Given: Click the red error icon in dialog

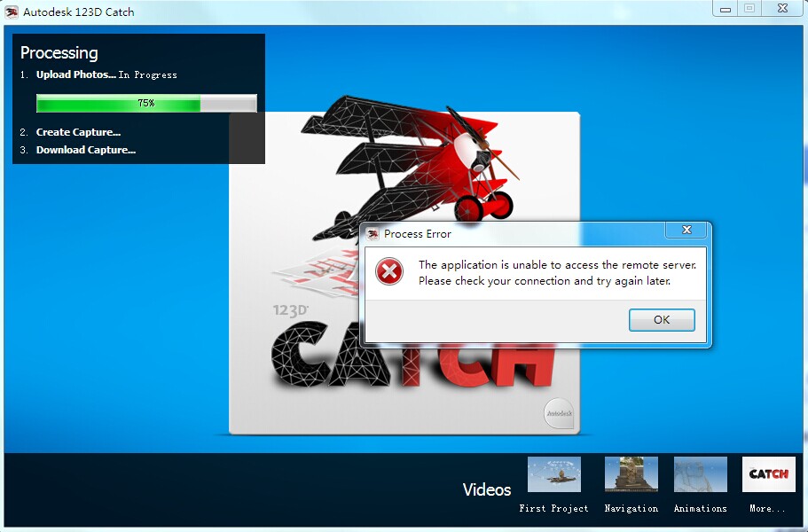Looking at the screenshot, I should coord(389,271).
